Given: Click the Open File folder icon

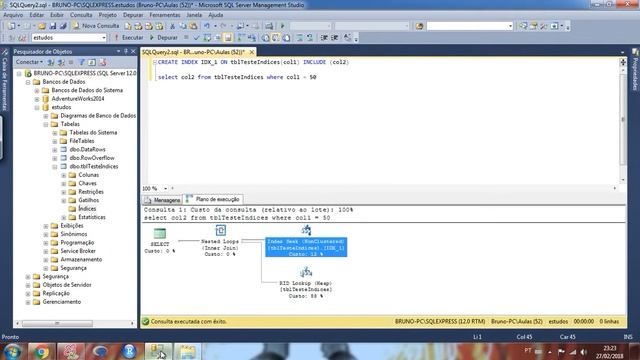Looking at the screenshot, I should [42, 26].
